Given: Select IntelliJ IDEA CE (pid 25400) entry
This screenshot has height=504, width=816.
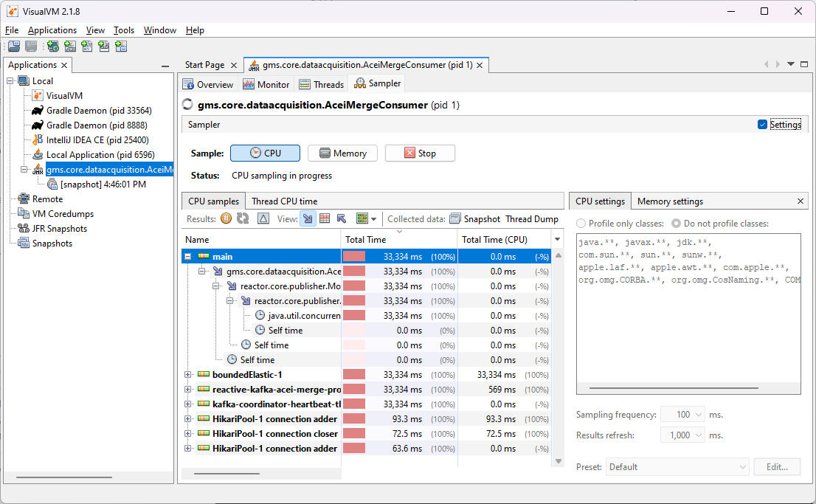Looking at the screenshot, I should (97, 140).
